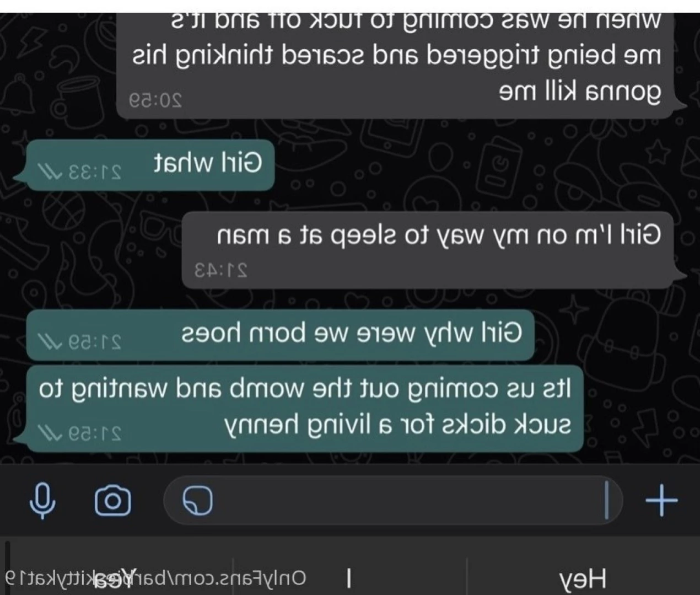This screenshot has height=595, width=700.
Task: Select the "Hey" keyboard suggestion
Action: [x=583, y=578]
